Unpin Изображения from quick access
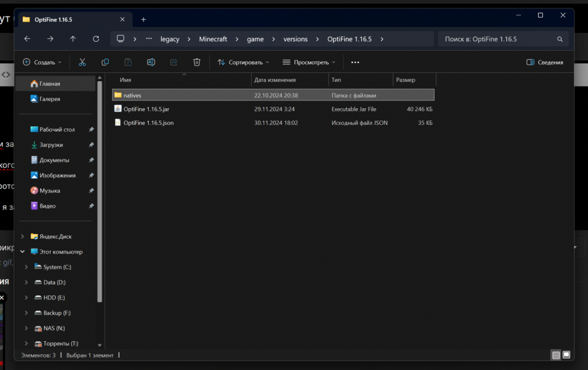The image size is (588, 370). [x=91, y=175]
